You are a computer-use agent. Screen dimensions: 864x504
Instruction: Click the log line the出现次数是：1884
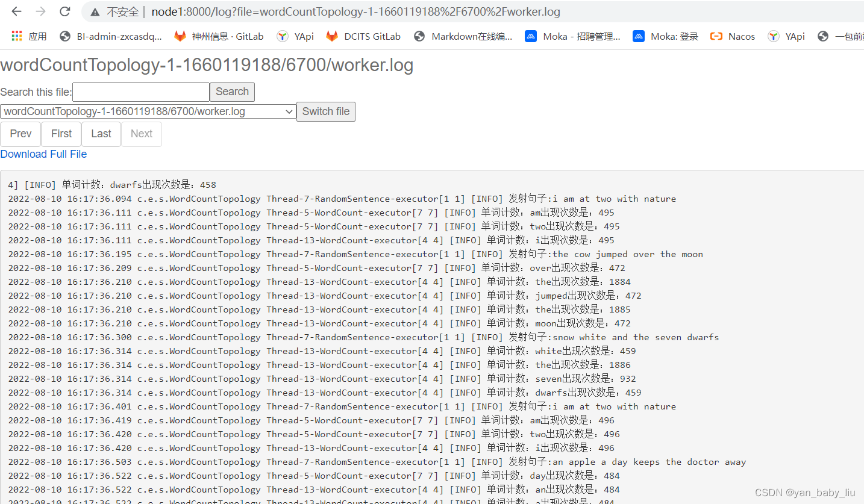click(319, 282)
